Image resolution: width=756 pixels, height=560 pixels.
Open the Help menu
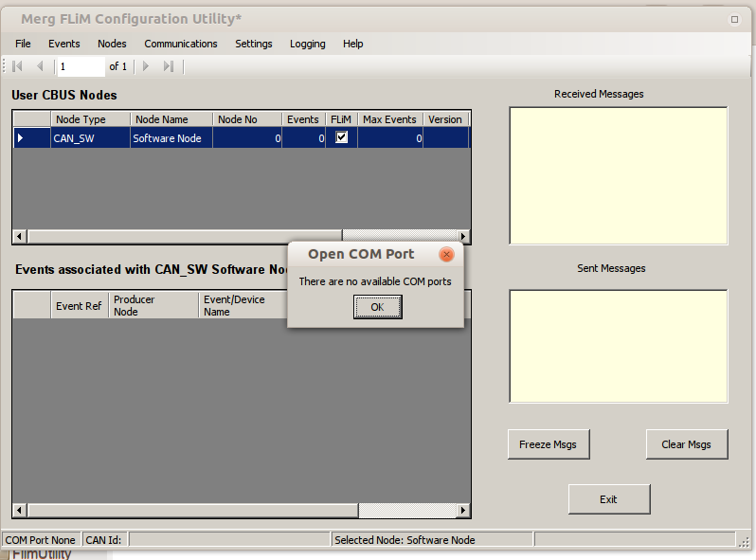point(353,44)
